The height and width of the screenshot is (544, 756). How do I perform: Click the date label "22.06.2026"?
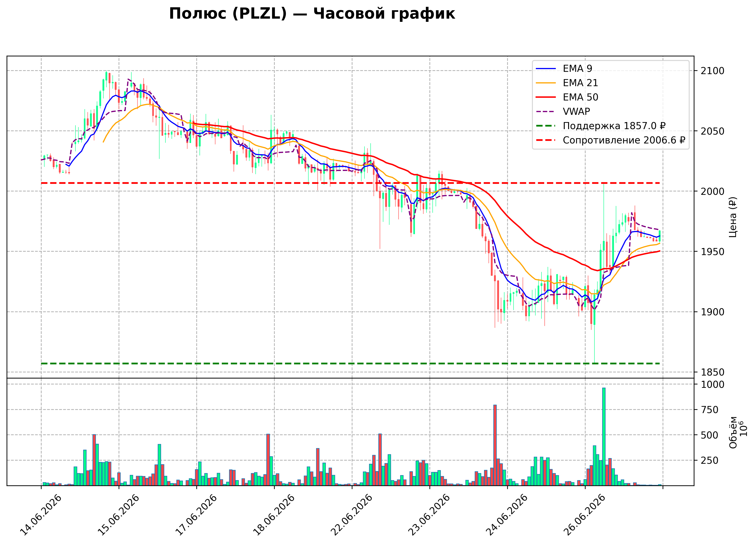click(x=351, y=515)
